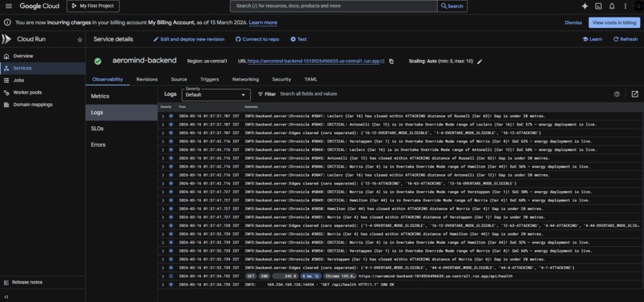Open the Gemini sparkle assistant icon
This screenshot has height=302, width=644.
click(x=585, y=6)
